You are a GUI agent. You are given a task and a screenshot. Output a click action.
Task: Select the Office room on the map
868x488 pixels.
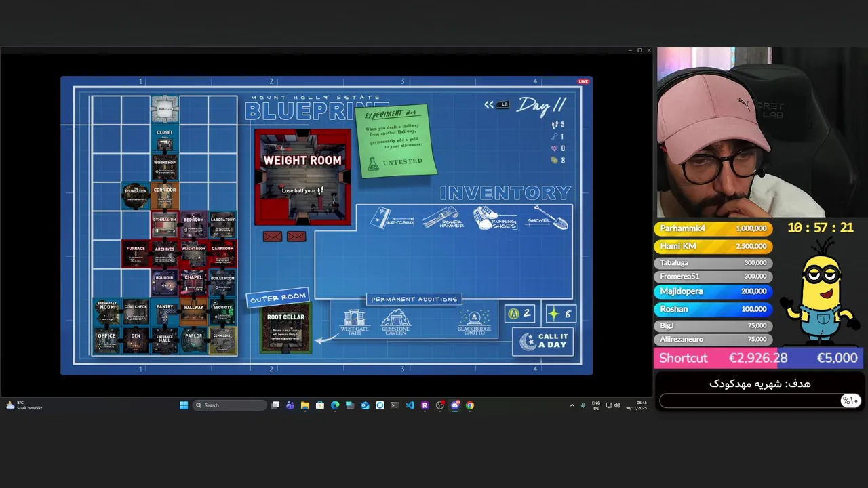[106, 342]
